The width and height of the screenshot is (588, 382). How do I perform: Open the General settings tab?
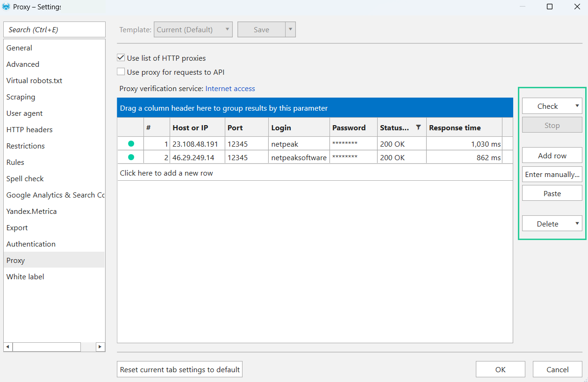pyautogui.click(x=54, y=48)
